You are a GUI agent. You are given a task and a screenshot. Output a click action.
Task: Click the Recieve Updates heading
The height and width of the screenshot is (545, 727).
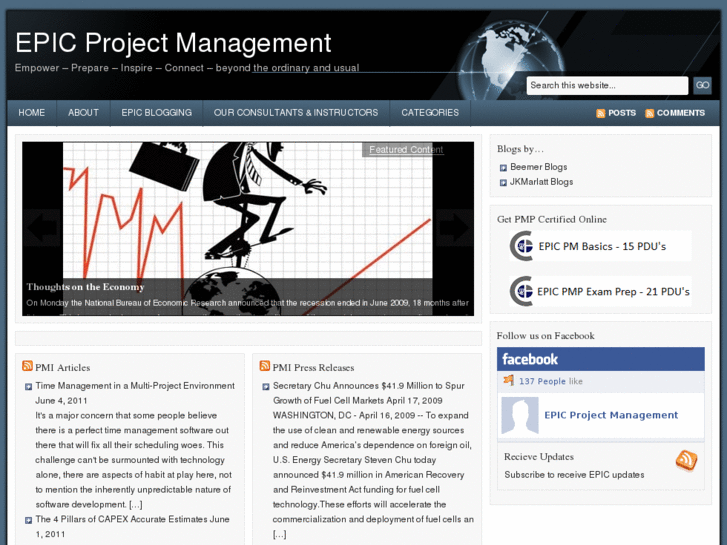point(539,457)
